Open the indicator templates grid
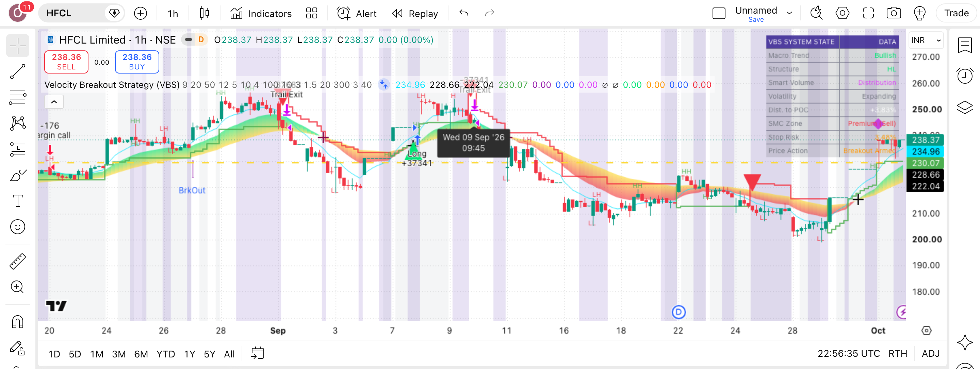This screenshot has width=980, height=369. 312,13
